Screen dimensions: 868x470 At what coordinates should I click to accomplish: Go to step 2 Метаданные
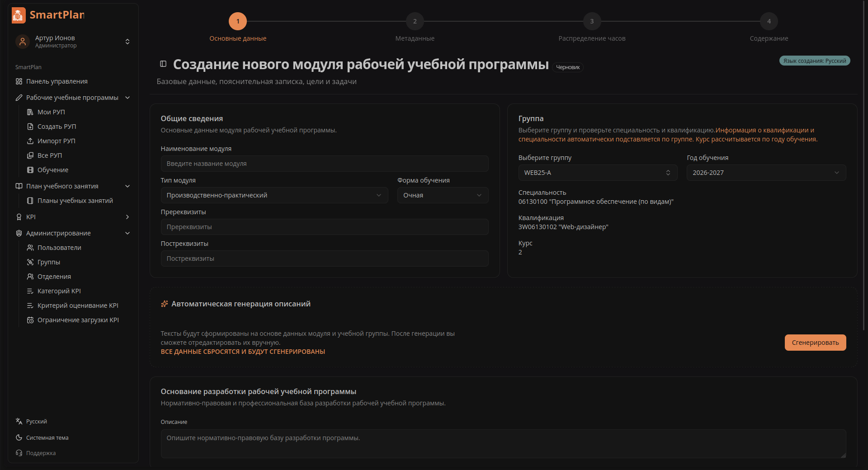tap(415, 21)
